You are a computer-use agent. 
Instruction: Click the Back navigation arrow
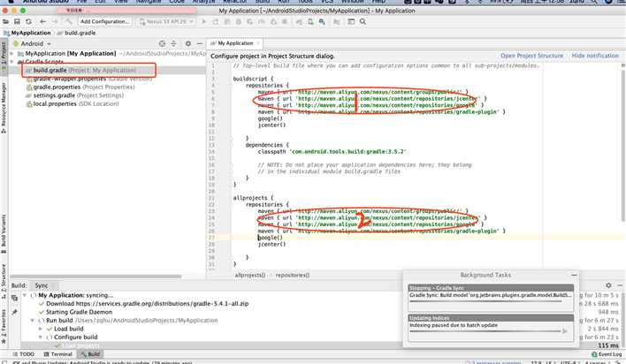pos(42,21)
